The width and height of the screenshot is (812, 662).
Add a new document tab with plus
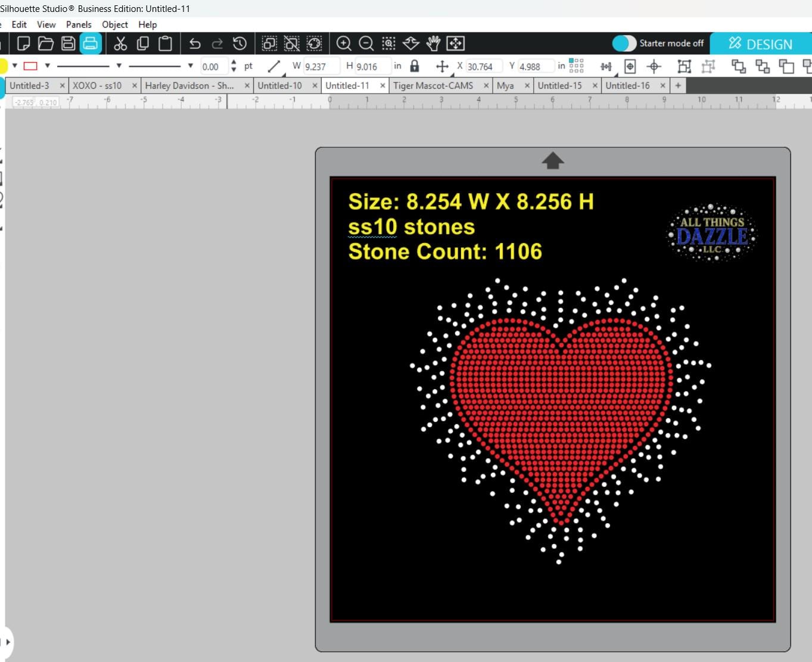pyautogui.click(x=678, y=86)
